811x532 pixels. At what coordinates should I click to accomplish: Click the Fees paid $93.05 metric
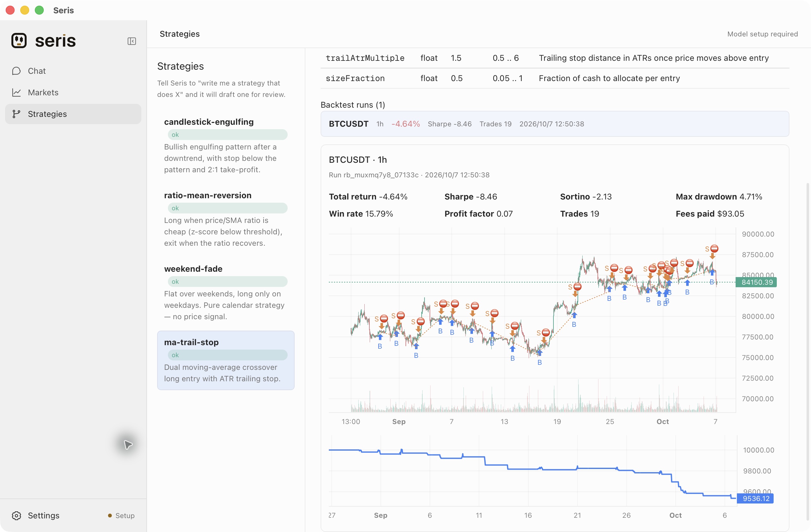[x=710, y=213]
